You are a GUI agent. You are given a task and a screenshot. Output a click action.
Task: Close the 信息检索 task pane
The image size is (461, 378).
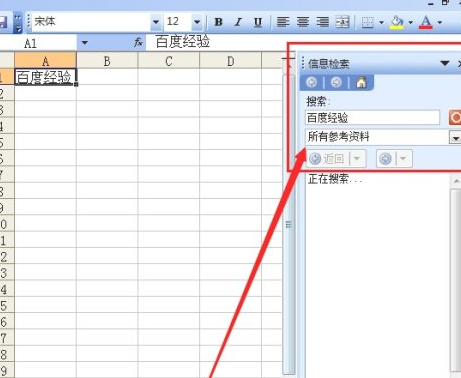[459, 63]
